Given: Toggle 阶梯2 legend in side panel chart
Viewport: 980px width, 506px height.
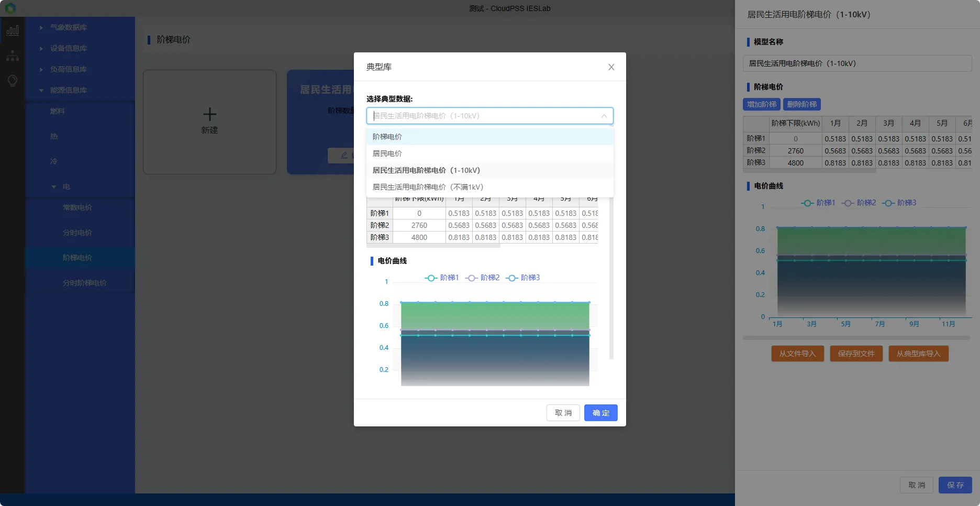Looking at the screenshot, I should click(859, 203).
